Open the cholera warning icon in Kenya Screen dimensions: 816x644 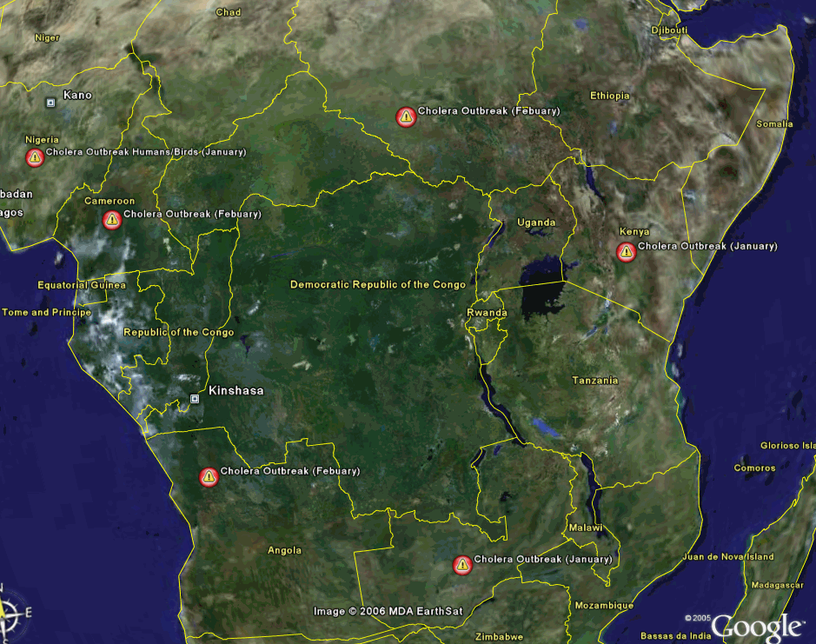(x=626, y=252)
